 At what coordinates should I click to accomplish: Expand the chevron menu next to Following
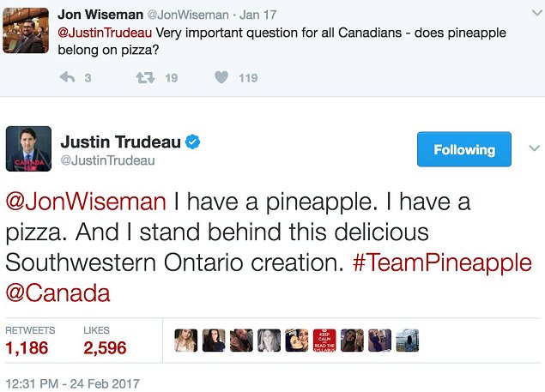point(532,148)
